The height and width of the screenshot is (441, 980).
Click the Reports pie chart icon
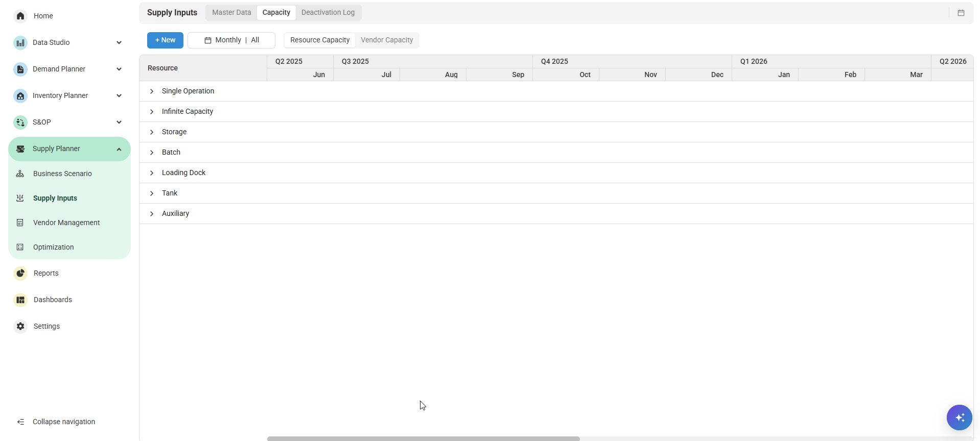20,273
